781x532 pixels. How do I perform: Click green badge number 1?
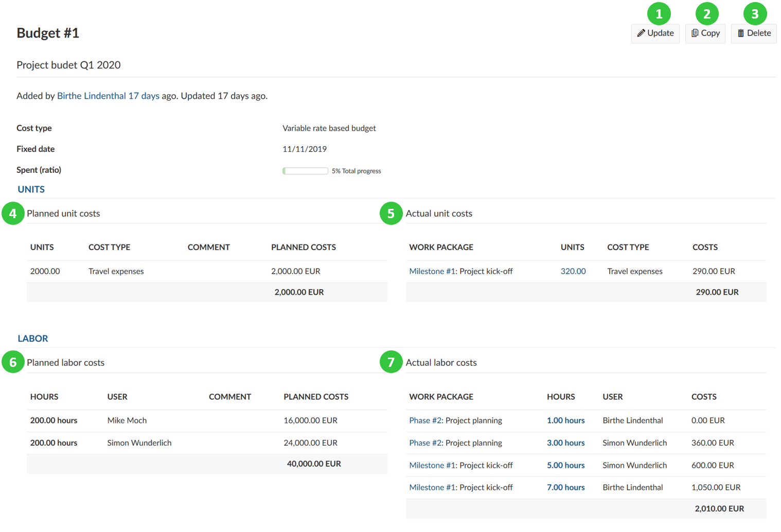click(x=659, y=14)
